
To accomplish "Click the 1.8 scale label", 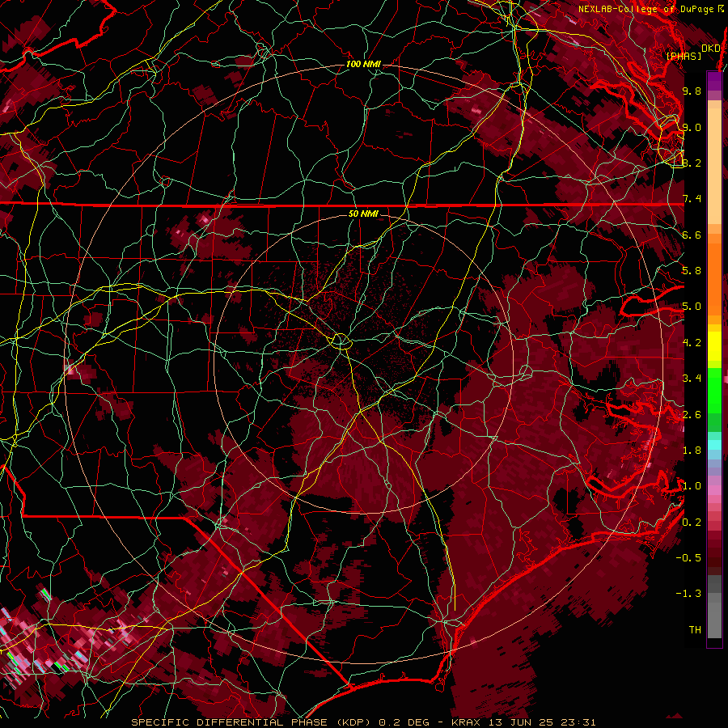I will click(692, 451).
